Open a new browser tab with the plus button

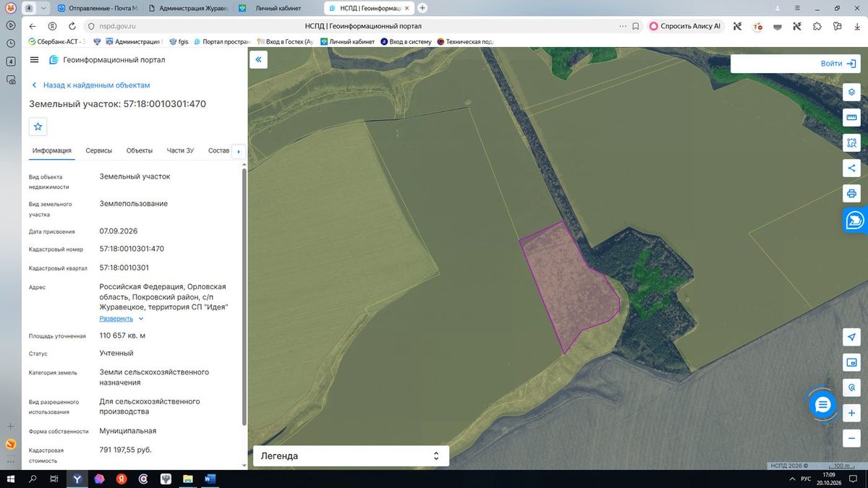[x=422, y=8]
